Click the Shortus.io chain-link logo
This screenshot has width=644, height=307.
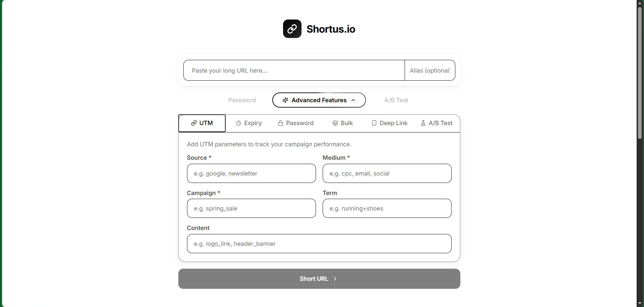[292, 29]
